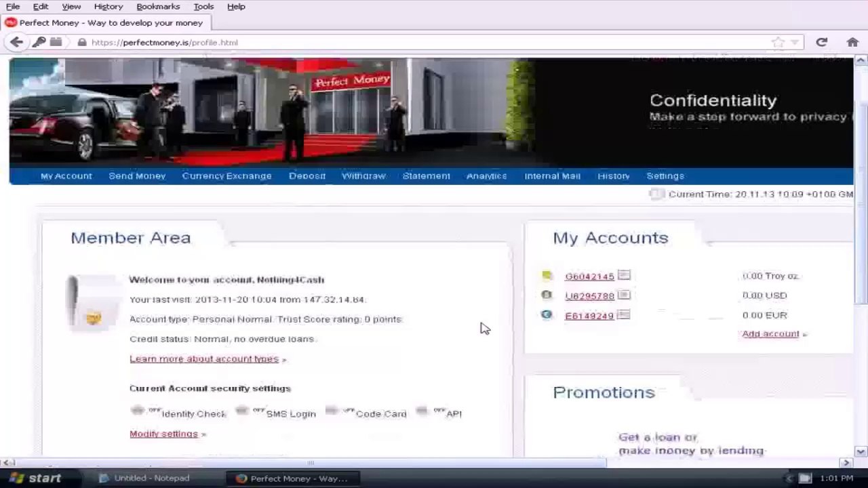The image size is (868, 488).
Task: Open the Bookmarks menu
Action: tap(158, 6)
